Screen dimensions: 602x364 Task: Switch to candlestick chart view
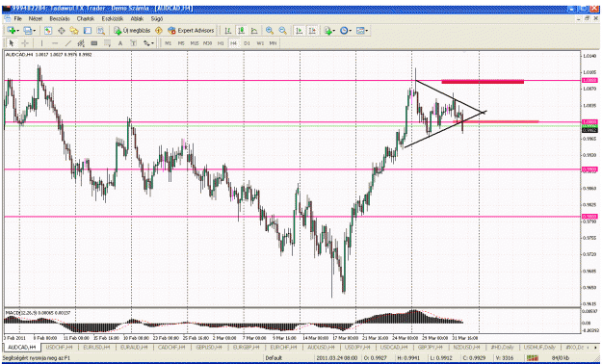point(241,31)
